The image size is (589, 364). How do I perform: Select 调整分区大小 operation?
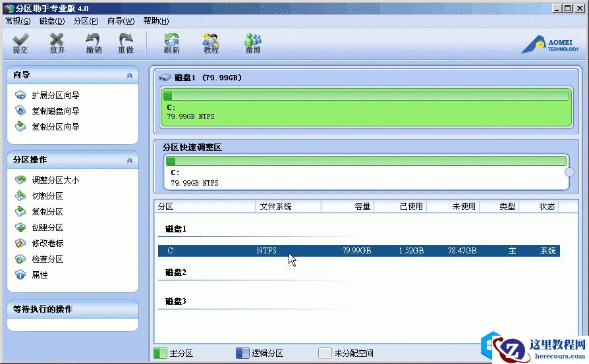click(55, 180)
